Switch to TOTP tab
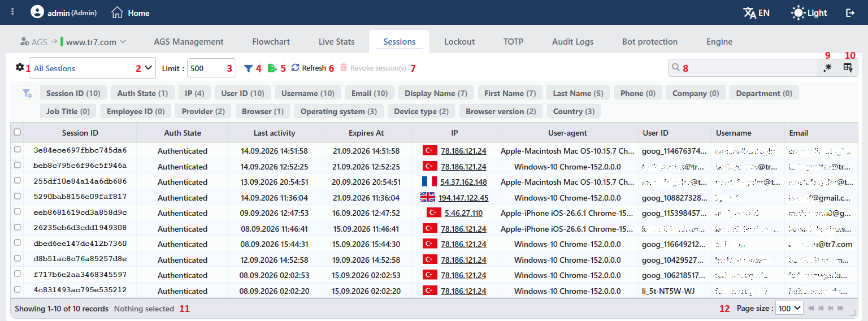Image resolution: width=868 pixels, height=321 pixels. tap(513, 42)
